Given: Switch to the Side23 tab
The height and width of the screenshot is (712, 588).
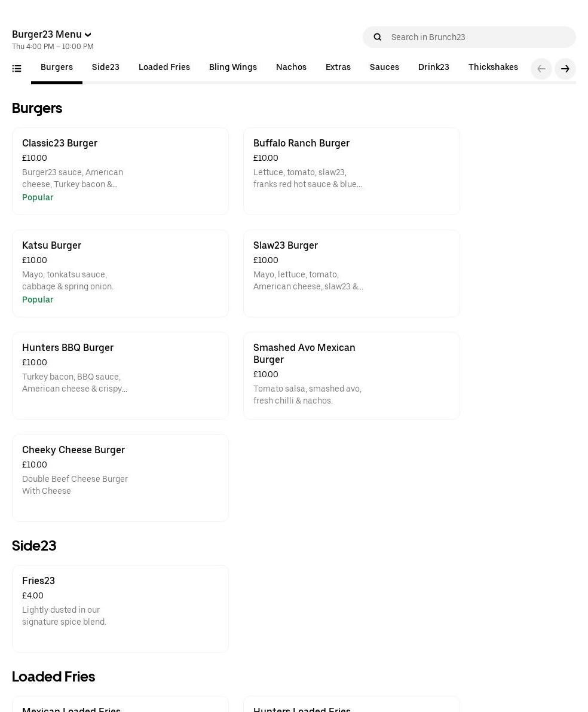Looking at the screenshot, I should (x=106, y=68).
